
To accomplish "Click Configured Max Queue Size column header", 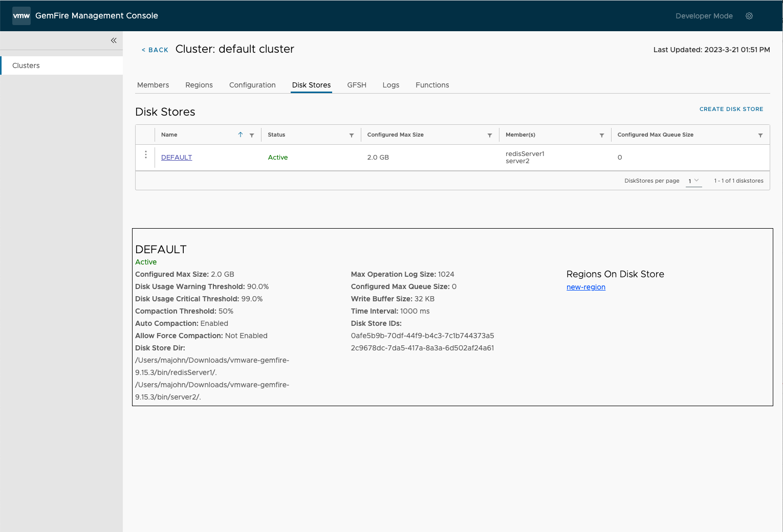I will coord(656,135).
